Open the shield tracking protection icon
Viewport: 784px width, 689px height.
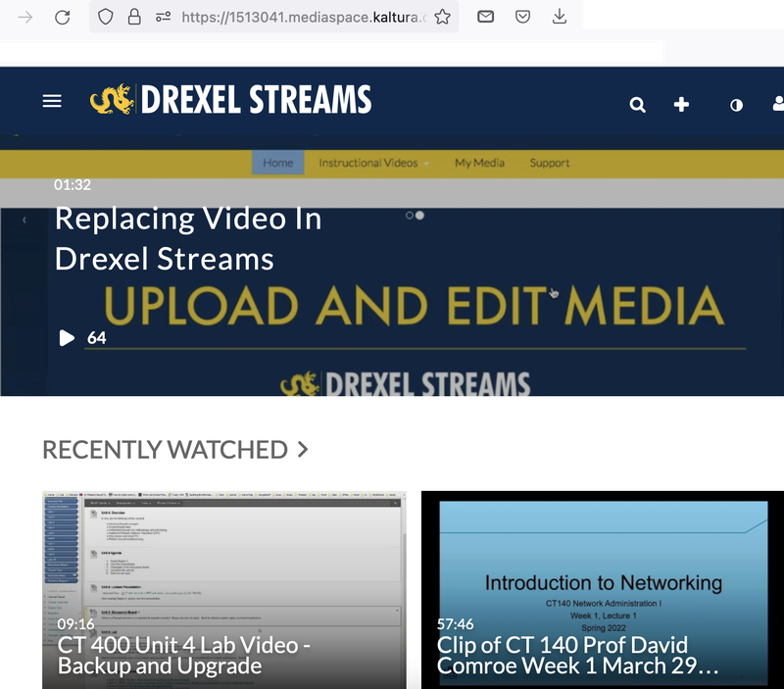[106, 17]
